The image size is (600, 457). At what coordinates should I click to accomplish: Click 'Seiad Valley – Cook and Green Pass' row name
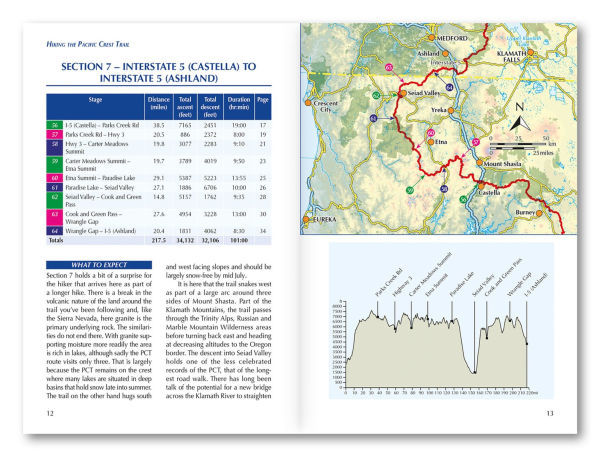103,201
